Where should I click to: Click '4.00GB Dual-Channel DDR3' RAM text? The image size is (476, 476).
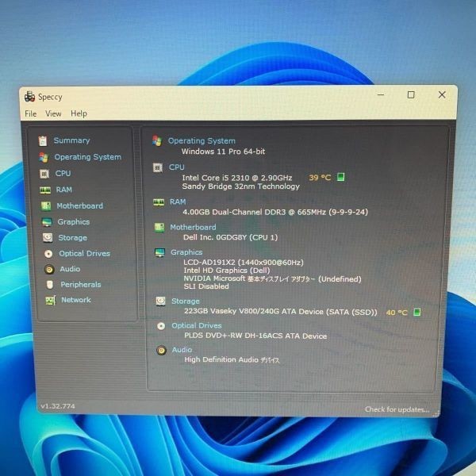click(x=234, y=212)
